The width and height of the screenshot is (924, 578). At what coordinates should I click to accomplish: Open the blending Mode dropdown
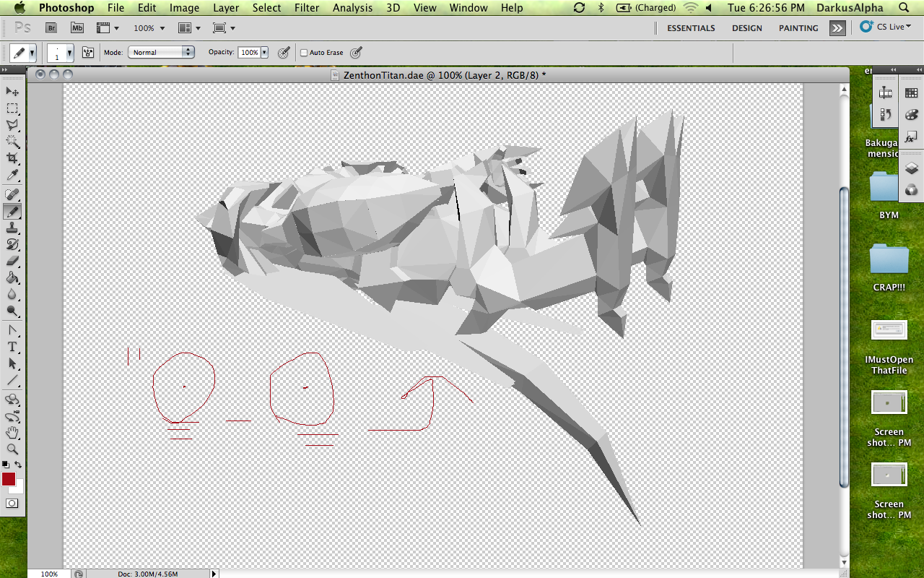(161, 52)
